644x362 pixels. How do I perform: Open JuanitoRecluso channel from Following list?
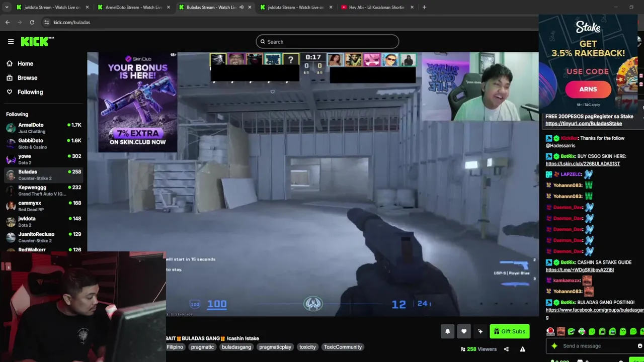43,237
